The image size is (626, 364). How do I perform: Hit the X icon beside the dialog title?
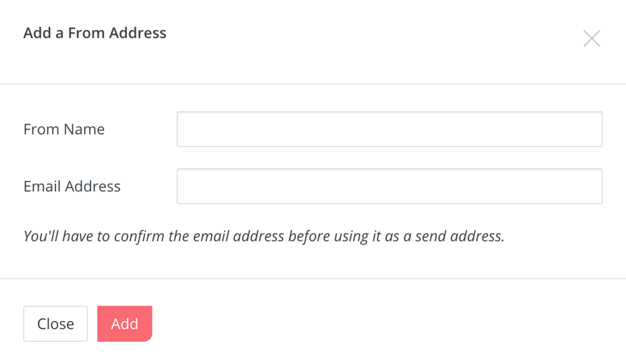[591, 39]
